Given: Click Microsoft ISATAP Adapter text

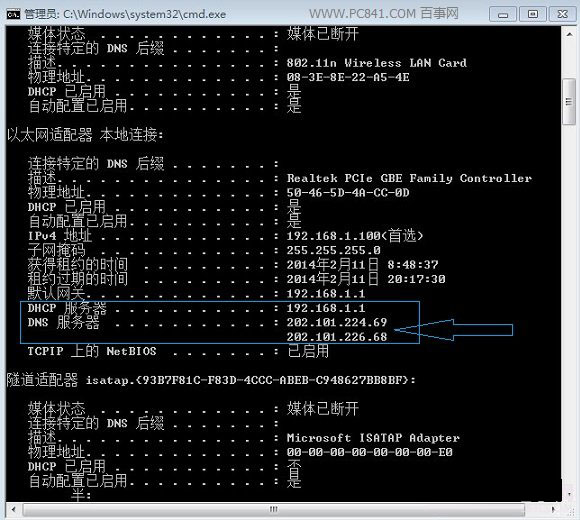Looking at the screenshot, I should coord(373,438).
